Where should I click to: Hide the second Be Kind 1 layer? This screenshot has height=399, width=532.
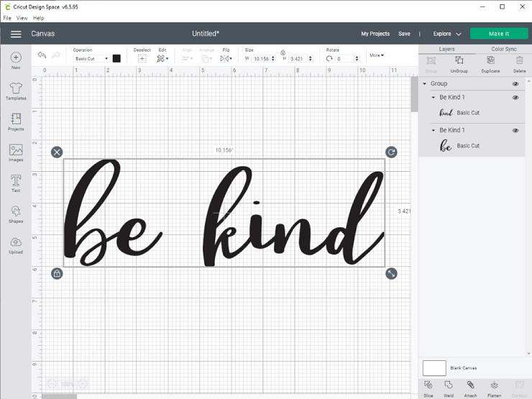click(x=515, y=130)
